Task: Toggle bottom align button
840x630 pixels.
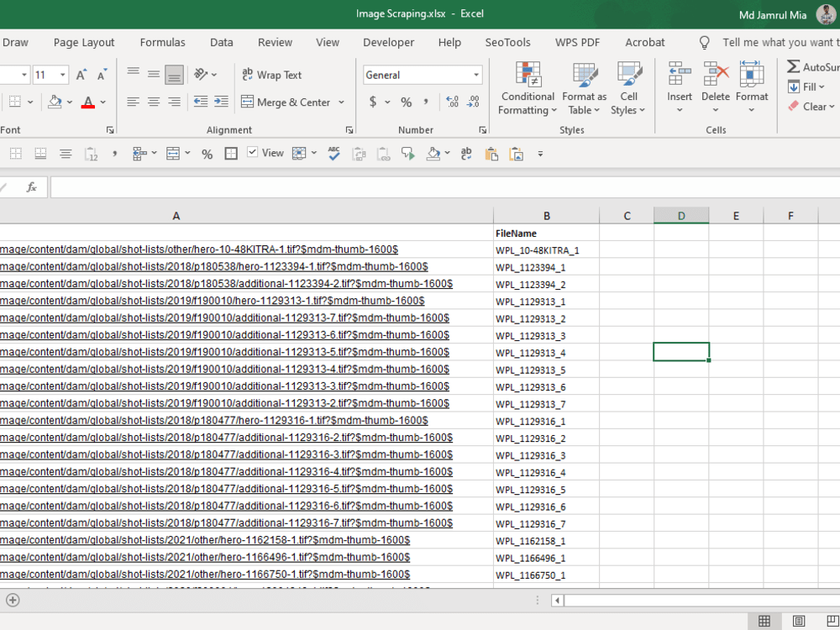Action: [174, 75]
